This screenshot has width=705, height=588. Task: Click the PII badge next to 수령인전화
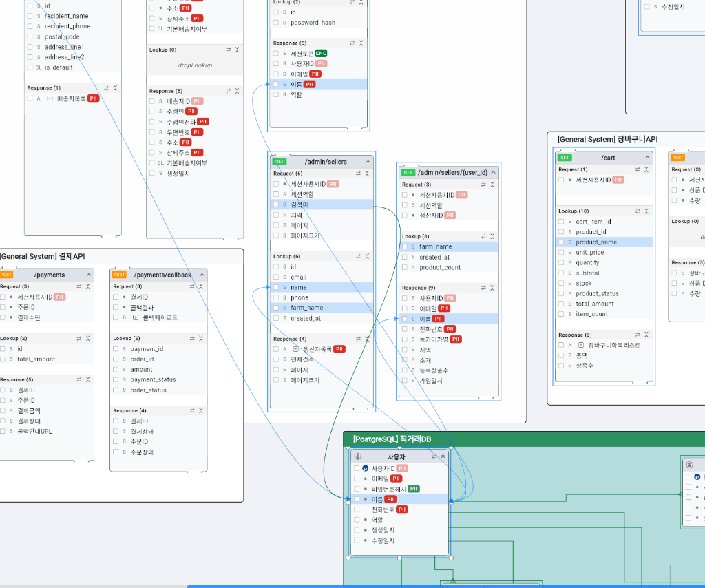[x=203, y=122]
